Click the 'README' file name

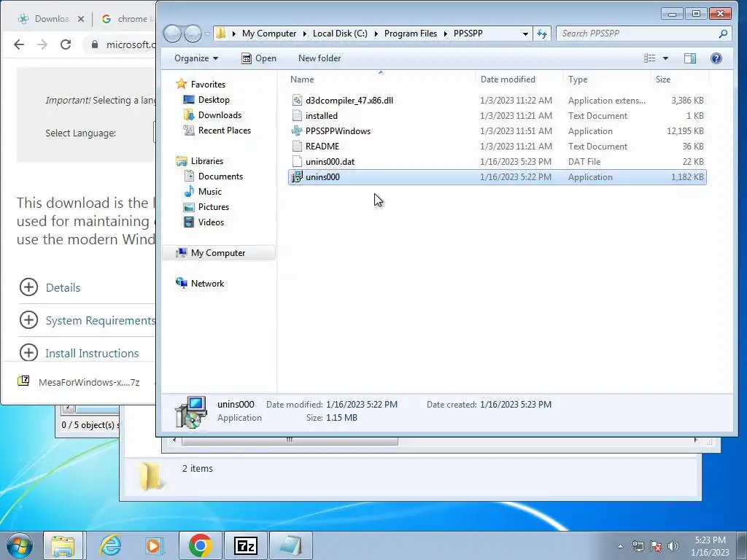point(322,146)
